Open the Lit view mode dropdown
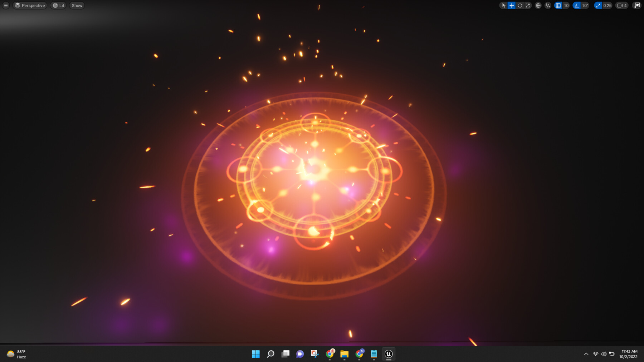 pos(58,5)
